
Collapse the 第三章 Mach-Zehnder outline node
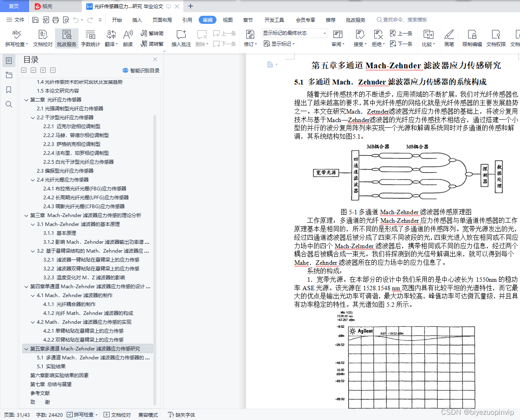coord(26,215)
